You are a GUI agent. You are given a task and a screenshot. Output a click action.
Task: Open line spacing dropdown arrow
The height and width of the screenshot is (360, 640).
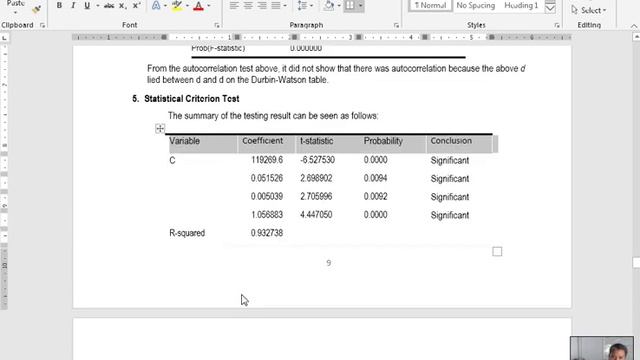point(311,6)
